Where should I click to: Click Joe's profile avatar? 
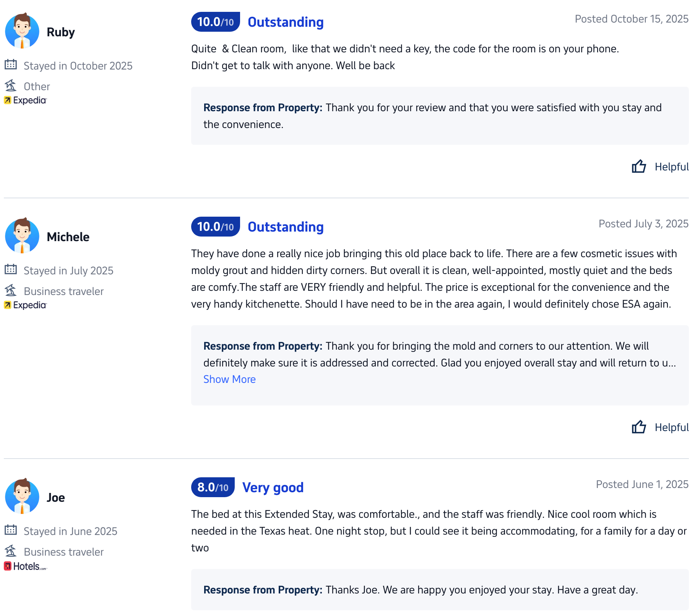[22, 497]
